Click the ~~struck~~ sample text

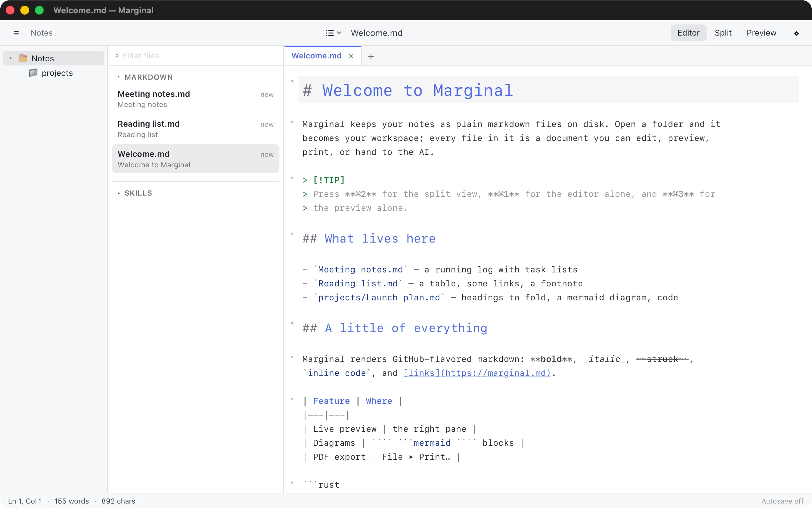click(662, 359)
